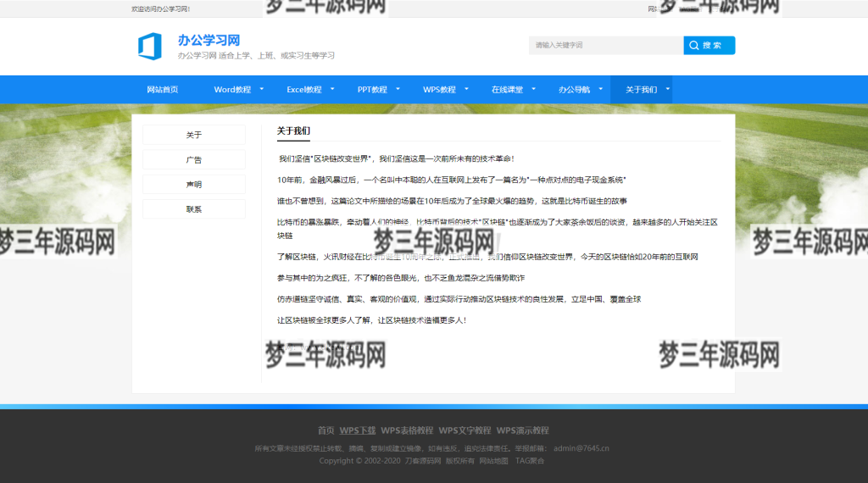
Task: Open the footer WPS演示教程 link
Action: click(x=522, y=430)
